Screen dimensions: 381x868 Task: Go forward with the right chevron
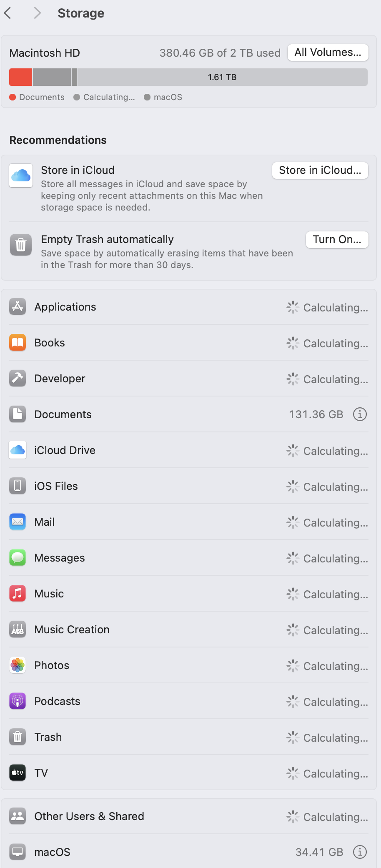(38, 13)
